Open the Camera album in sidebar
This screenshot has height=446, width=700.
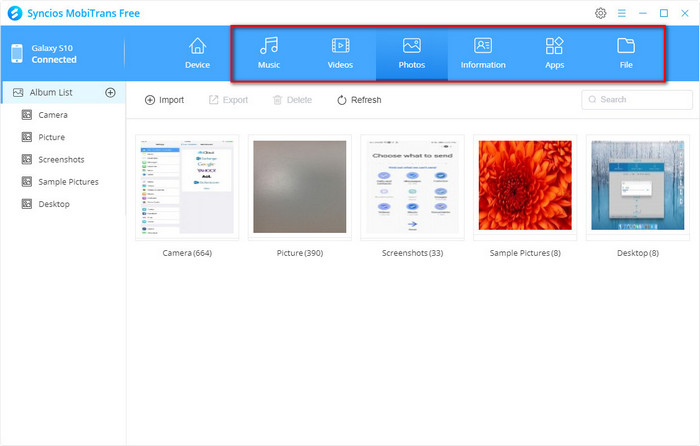point(53,115)
